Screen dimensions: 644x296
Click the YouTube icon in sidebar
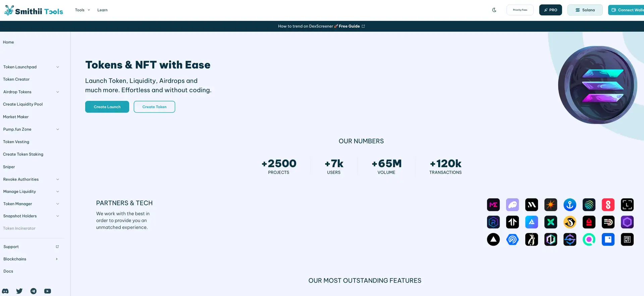pyautogui.click(x=48, y=291)
